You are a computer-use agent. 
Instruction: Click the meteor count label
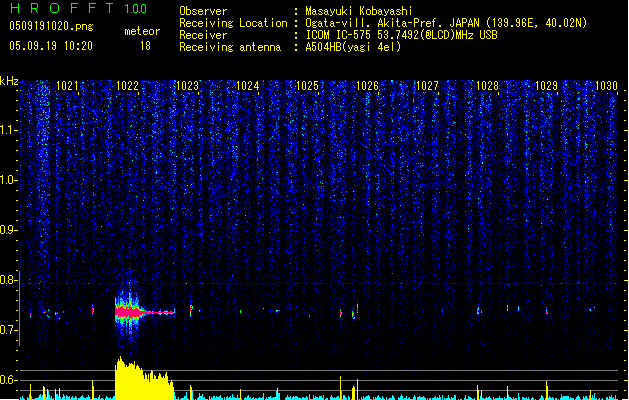(x=142, y=31)
